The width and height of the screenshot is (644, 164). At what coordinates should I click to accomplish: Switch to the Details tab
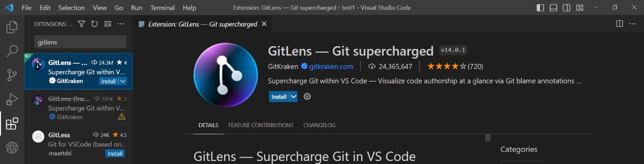point(209,125)
